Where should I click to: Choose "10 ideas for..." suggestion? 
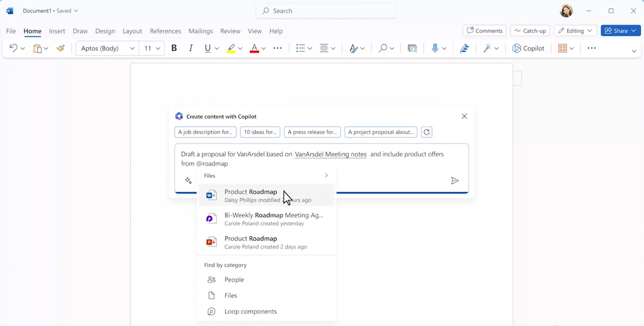(x=260, y=132)
